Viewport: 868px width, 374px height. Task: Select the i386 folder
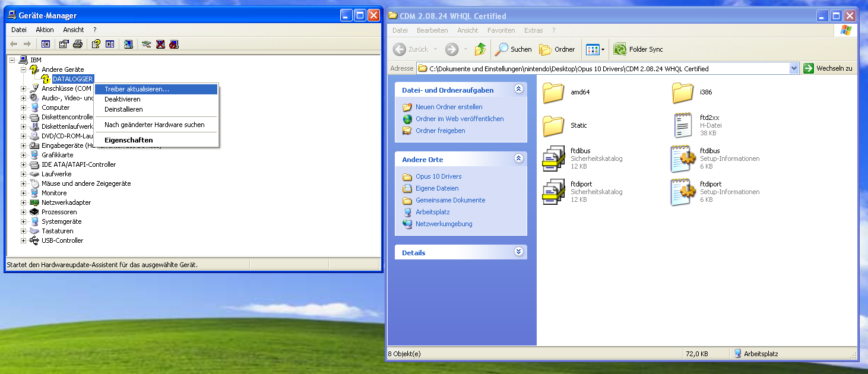tap(692, 92)
